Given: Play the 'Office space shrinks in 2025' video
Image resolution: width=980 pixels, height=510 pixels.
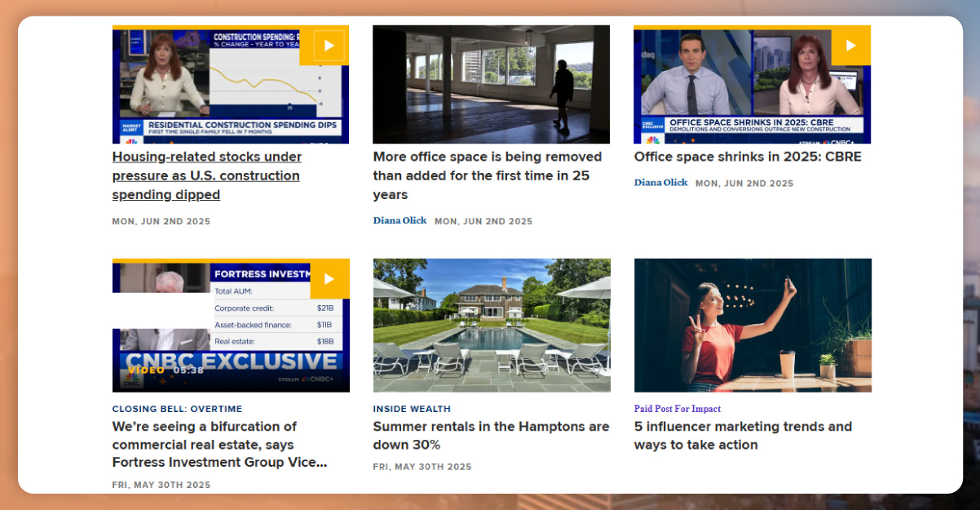Looking at the screenshot, I should click(850, 46).
